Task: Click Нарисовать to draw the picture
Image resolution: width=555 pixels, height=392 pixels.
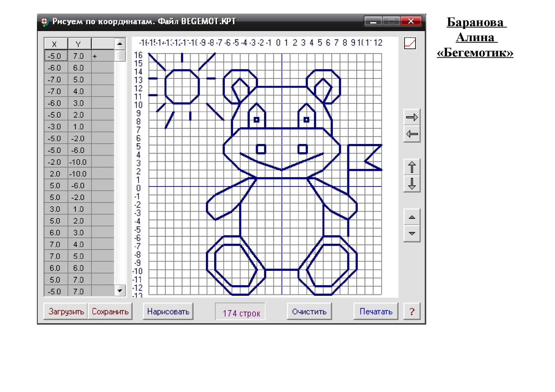Action: coord(168,311)
